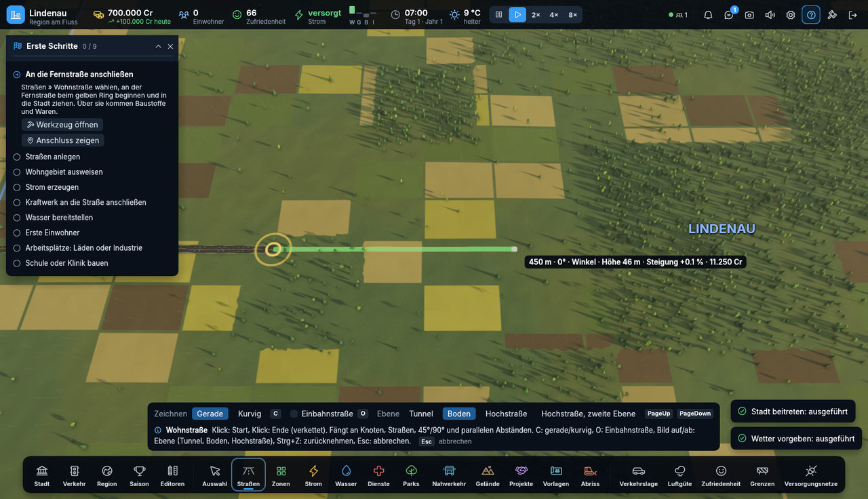Toggle the Grenzen overlay
This screenshot has height=499, width=868.
762,475
